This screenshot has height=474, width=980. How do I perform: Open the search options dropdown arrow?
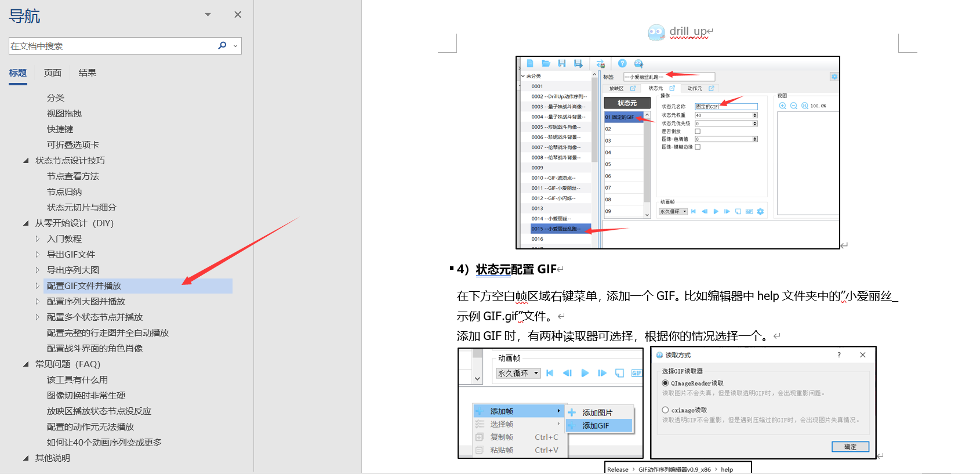coord(235,46)
